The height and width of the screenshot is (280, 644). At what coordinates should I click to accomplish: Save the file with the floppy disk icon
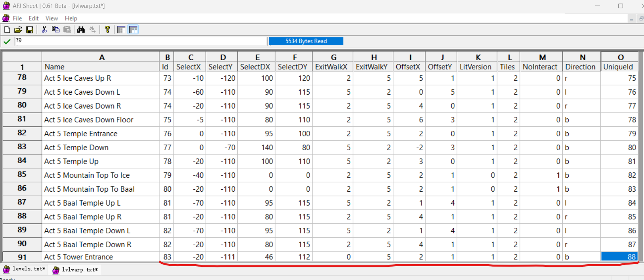click(x=29, y=30)
